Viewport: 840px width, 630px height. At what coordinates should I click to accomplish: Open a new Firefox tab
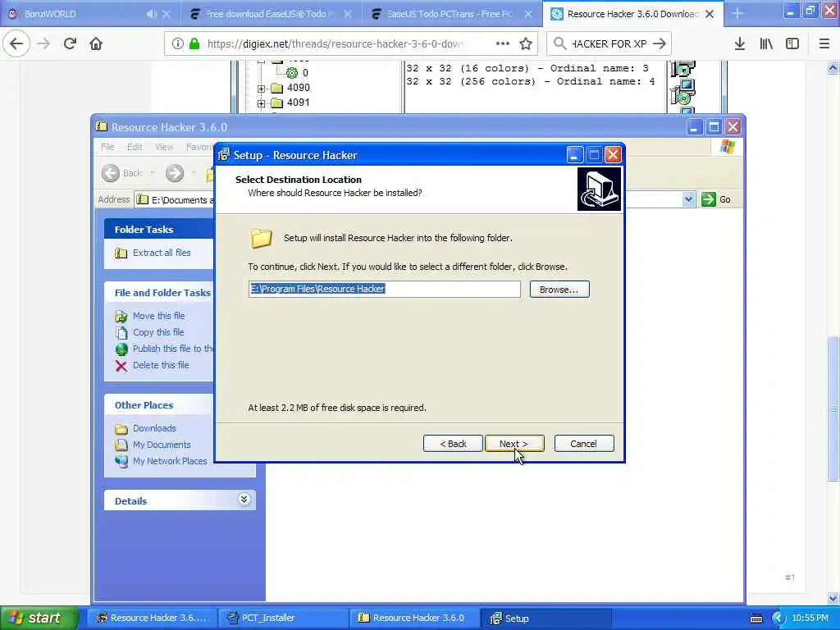pos(737,14)
